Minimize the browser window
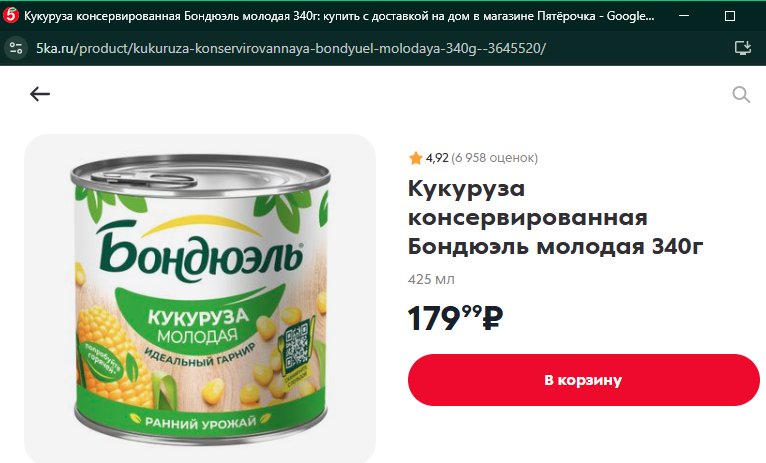766x463 pixels. [684, 16]
